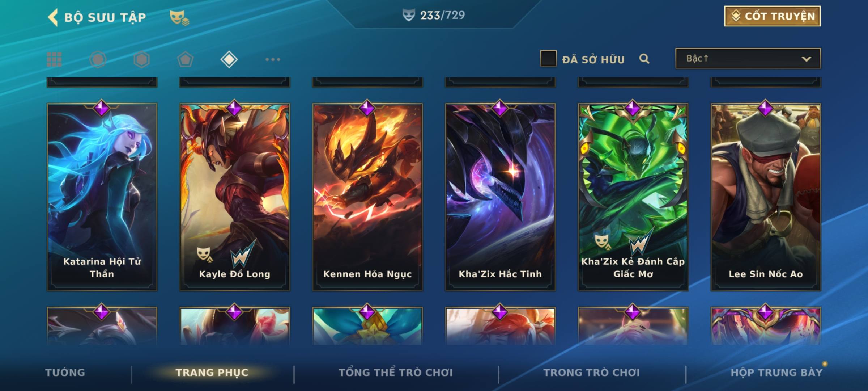The width and height of the screenshot is (868, 391).
Task: Open the Trong Trò Chơi tab
Action: (x=592, y=373)
